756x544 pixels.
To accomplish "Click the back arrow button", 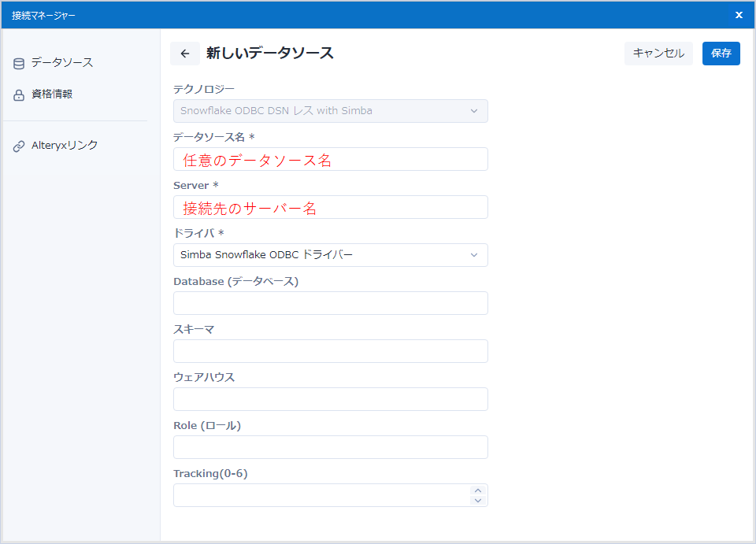I will click(x=185, y=54).
